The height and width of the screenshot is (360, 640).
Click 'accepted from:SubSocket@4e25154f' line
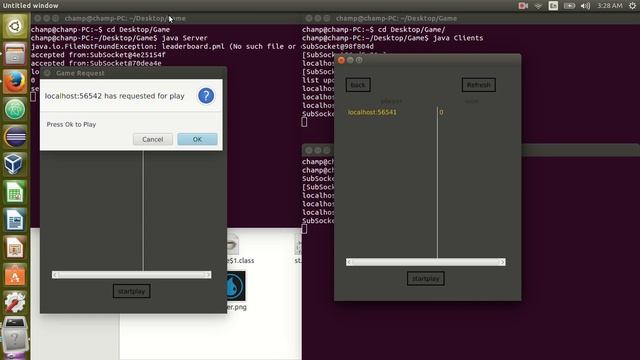[x=98, y=55]
